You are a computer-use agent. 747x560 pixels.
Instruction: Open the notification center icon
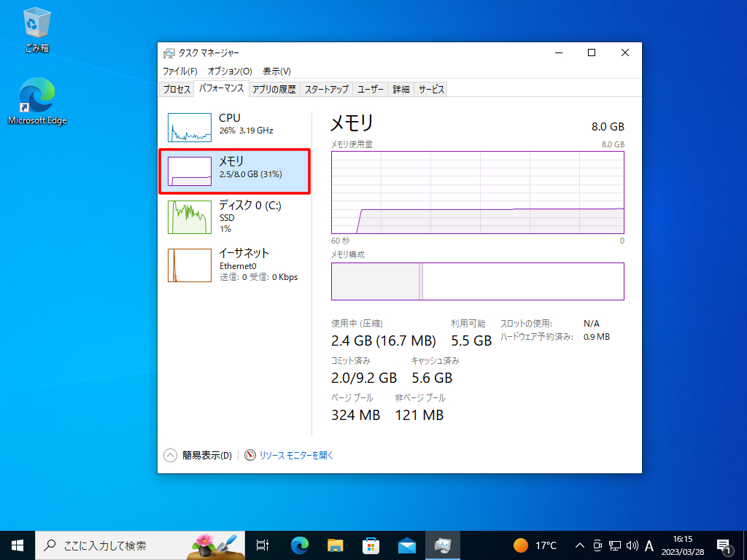point(724,546)
